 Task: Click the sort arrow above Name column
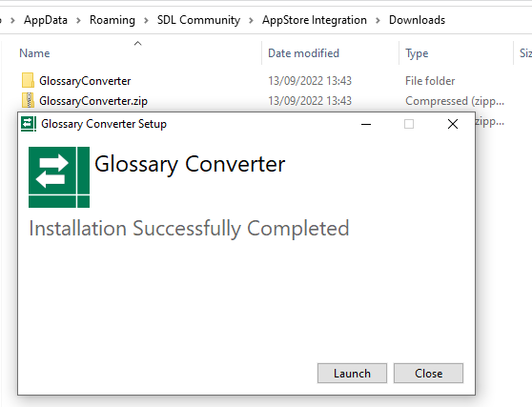[x=137, y=43]
